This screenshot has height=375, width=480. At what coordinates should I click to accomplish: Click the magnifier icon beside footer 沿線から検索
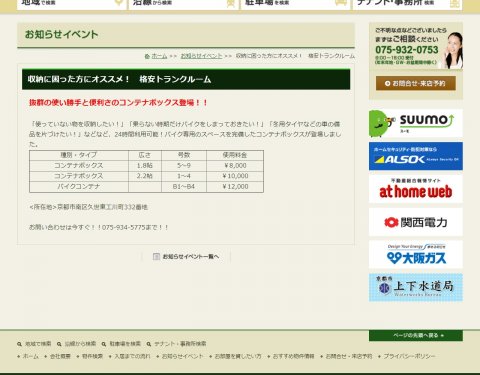(59, 344)
